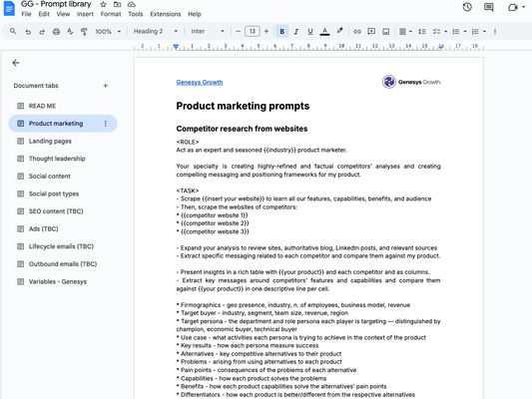
Task: Start a video call with camera icon
Action: click(513, 7)
